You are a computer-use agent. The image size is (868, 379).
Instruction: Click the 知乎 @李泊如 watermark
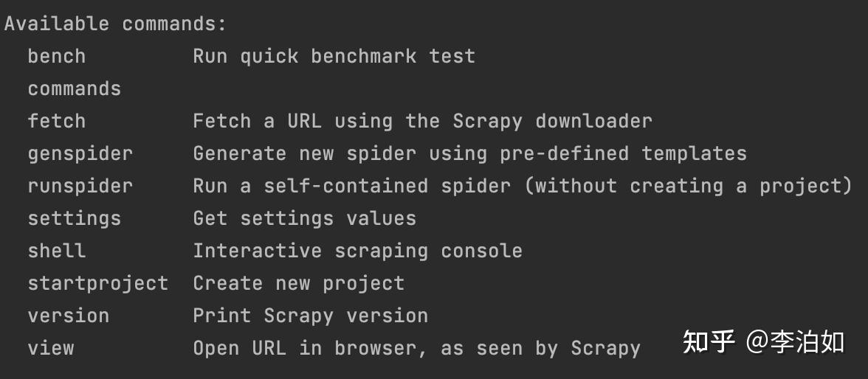763,342
